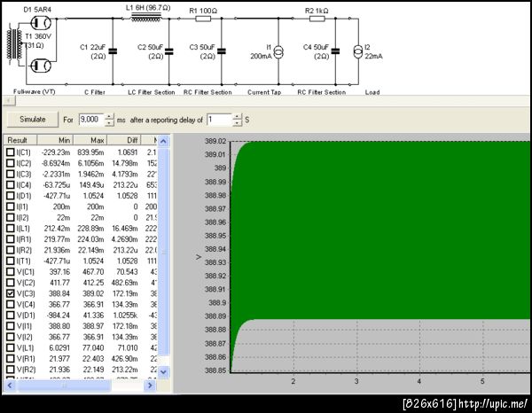Enable the I(C3) result checkbox
This screenshot has width=532, height=413.
[11, 174]
